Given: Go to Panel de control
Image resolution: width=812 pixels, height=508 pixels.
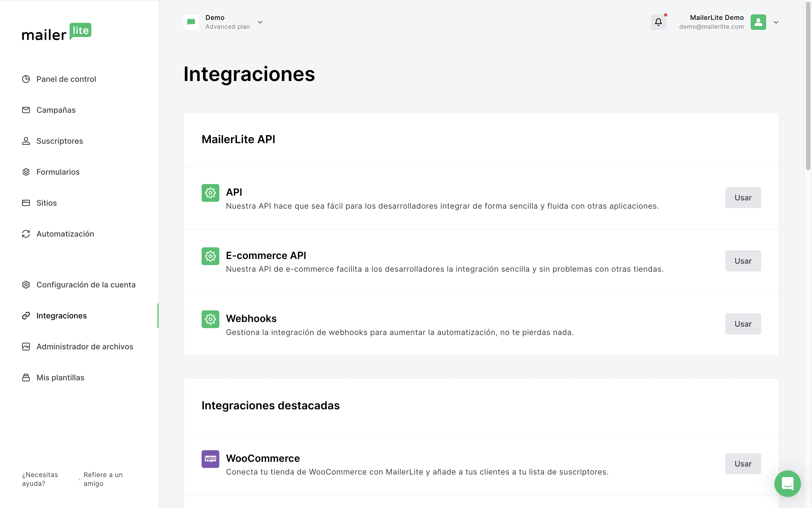Looking at the screenshot, I should click(66, 79).
